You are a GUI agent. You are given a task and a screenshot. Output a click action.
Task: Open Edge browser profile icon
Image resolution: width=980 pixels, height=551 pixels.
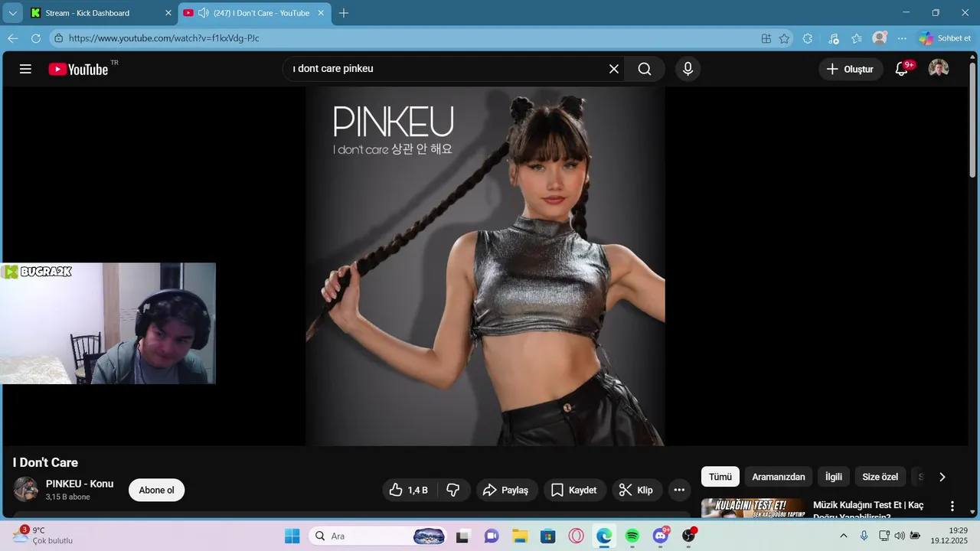880,37
